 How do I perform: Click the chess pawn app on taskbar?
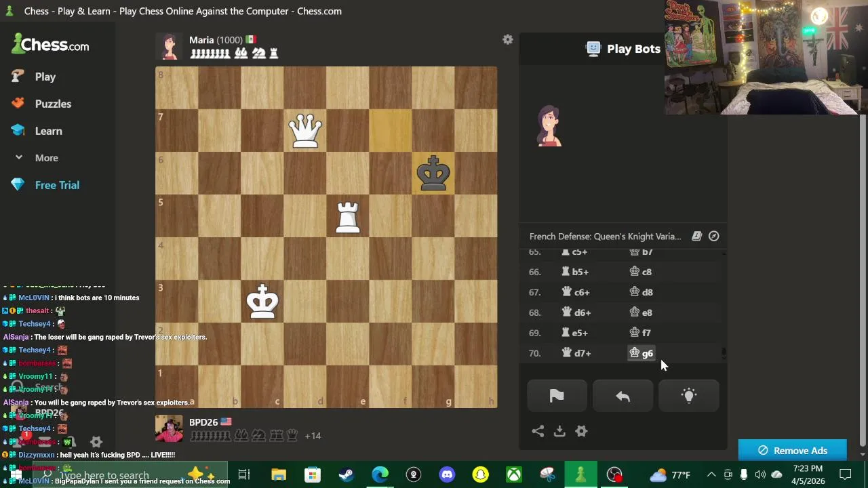click(580, 474)
